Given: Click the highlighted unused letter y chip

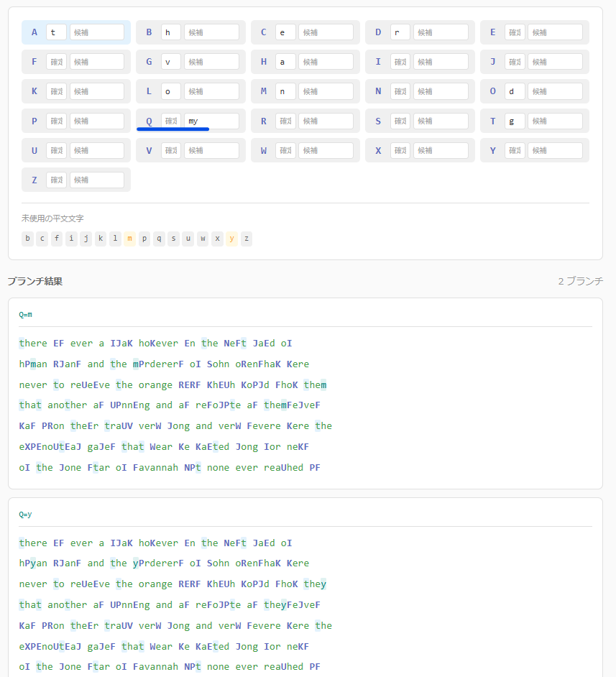Looking at the screenshot, I should coord(231,239).
